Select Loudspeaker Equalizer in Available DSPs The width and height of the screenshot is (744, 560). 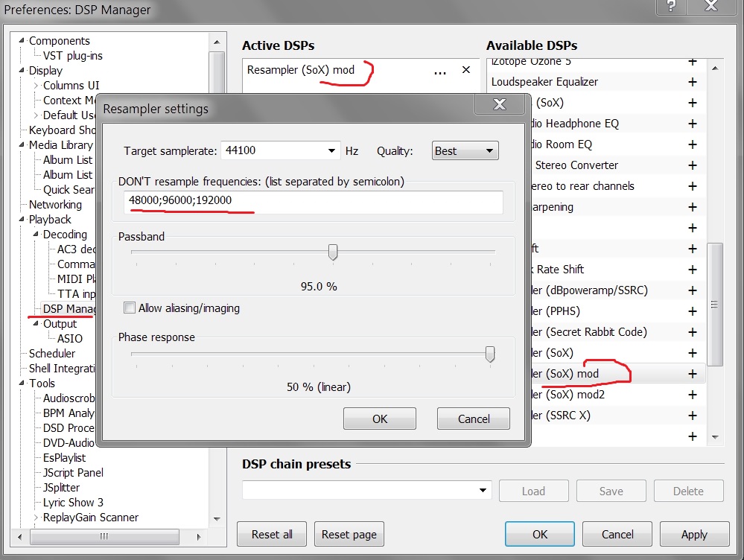click(x=544, y=82)
